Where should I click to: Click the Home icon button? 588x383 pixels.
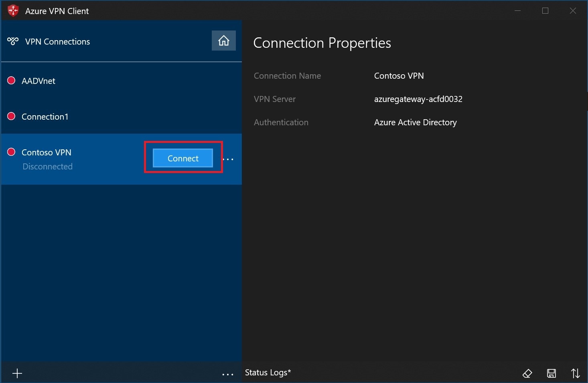223,41
